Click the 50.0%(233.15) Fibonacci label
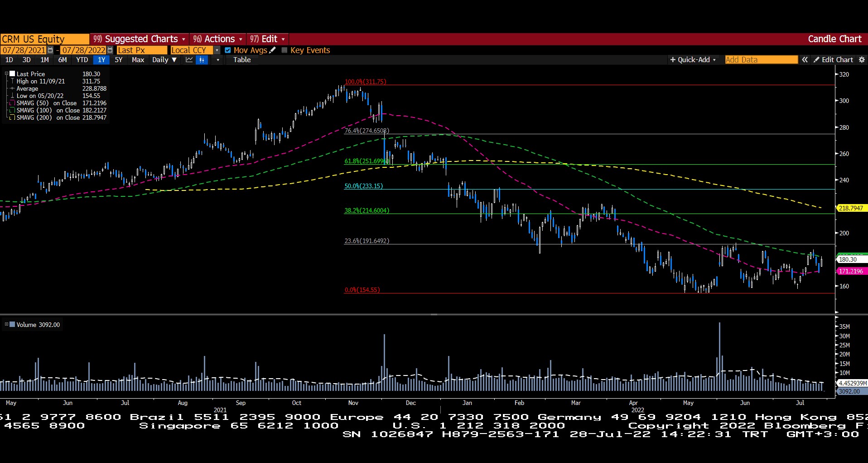Image resolution: width=868 pixels, height=463 pixels. point(363,186)
